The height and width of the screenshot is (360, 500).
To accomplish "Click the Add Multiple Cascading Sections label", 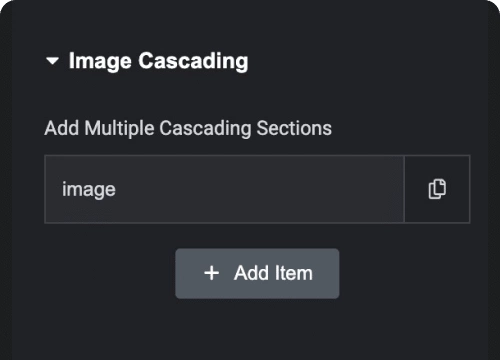I will 188,128.
